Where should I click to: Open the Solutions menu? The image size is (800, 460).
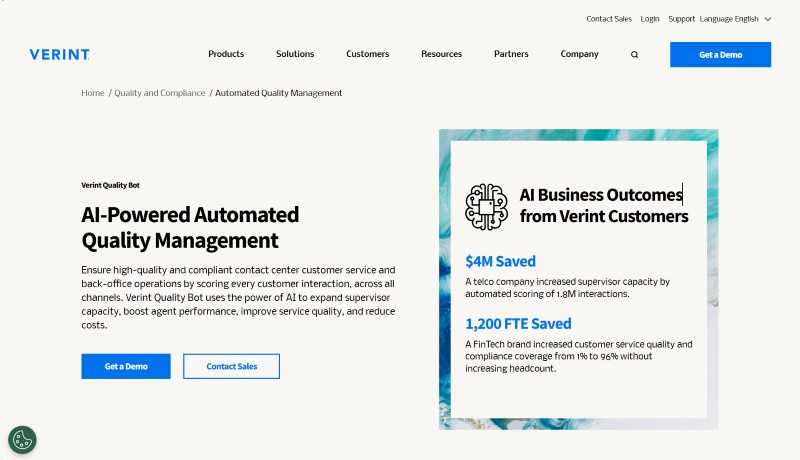(295, 54)
